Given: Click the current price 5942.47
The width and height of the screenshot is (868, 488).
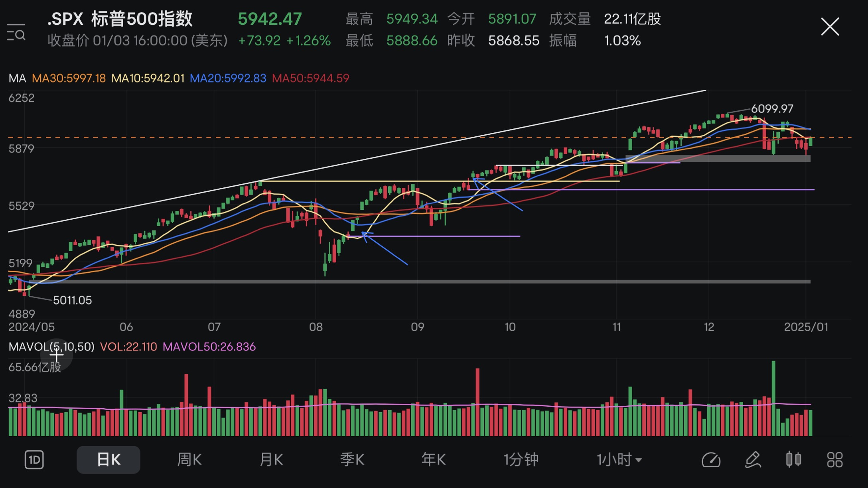Looking at the screenshot, I should click(x=270, y=19).
